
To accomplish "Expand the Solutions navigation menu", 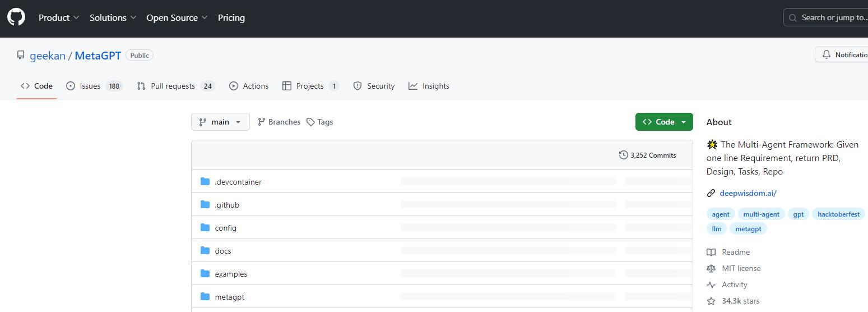I will point(113,18).
